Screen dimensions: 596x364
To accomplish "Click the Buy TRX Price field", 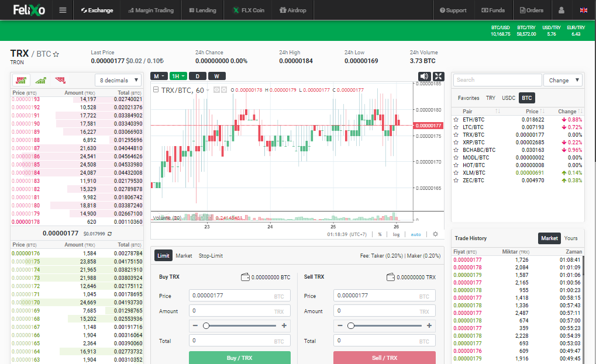I will 239,296.
